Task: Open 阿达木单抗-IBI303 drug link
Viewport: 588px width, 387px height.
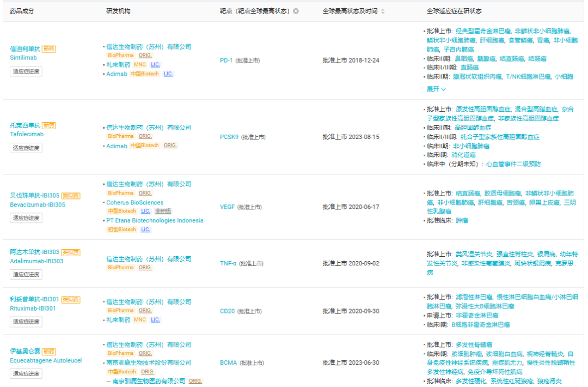Action: point(34,252)
